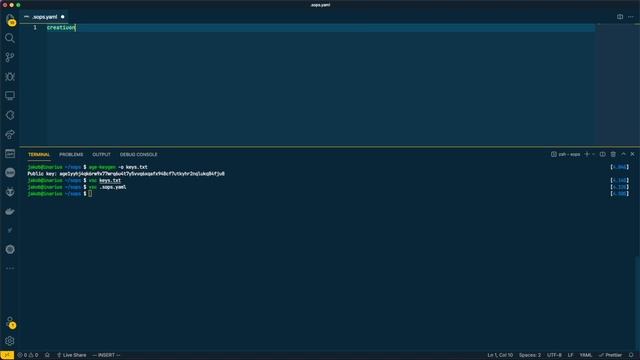Click the new terminal plus icon

(587, 154)
